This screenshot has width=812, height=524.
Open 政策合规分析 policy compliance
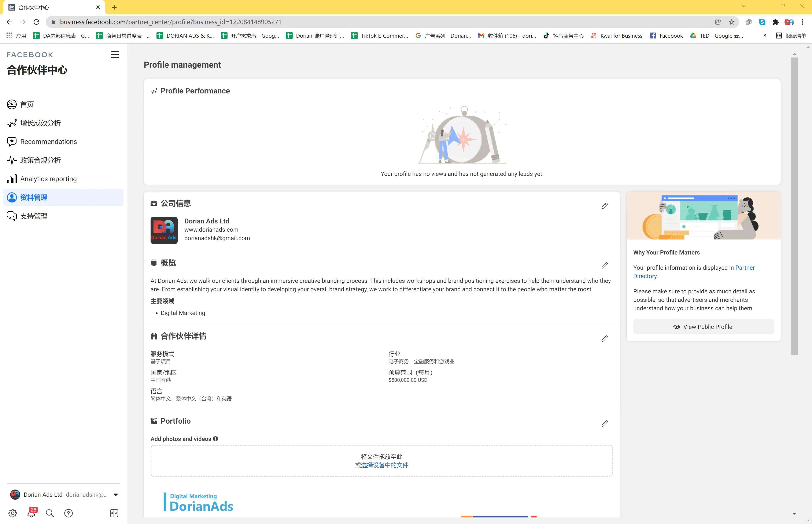63,160
